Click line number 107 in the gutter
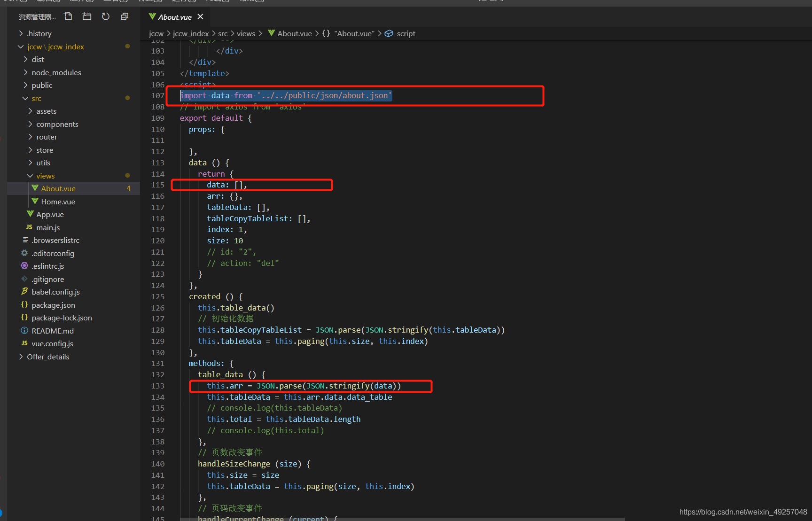This screenshot has width=812, height=521. (x=158, y=96)
